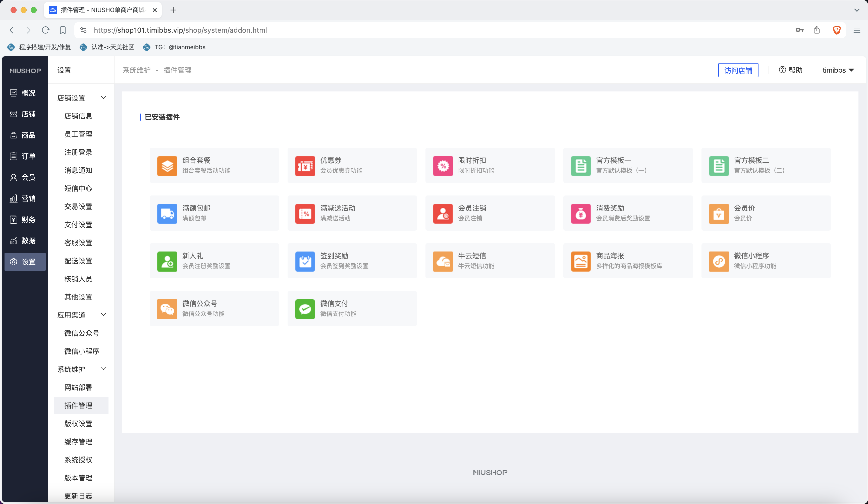868x504 pixels.
Task: Select the 满额包邮 truck icon
Action: (x=167, y=214)
